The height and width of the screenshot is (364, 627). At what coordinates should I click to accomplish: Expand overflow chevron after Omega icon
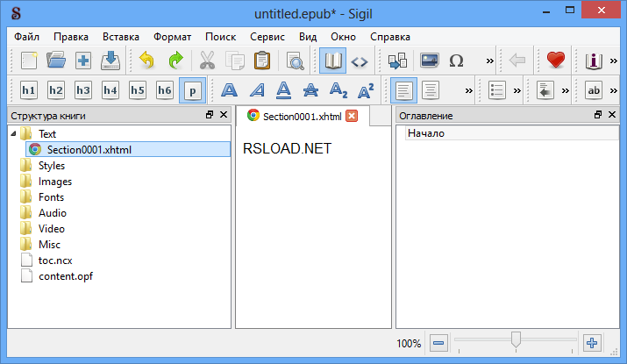[x=490, y=61]
